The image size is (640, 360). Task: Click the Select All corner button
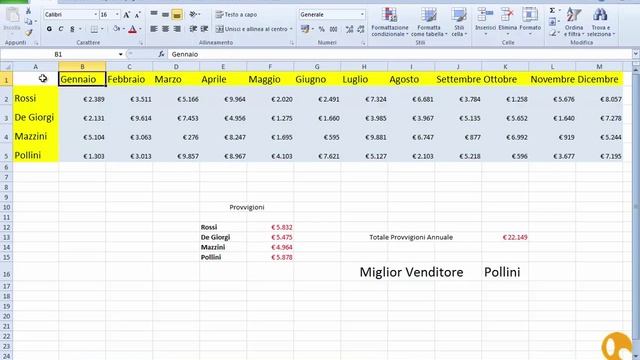coord(6,67)
